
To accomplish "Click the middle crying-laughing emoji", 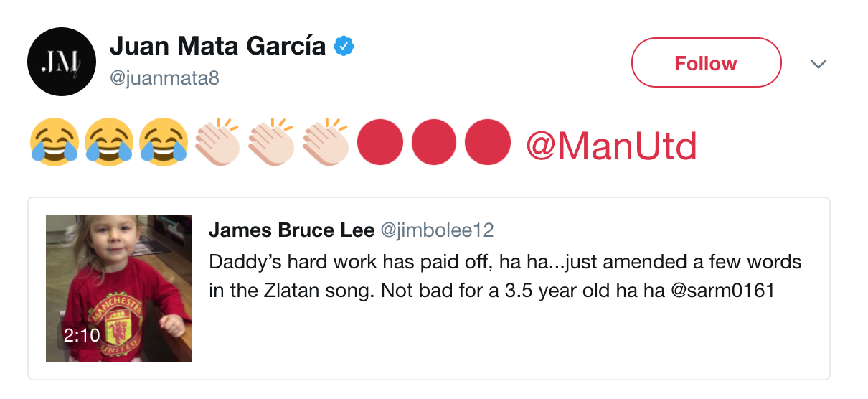I will [x=109, y=141].
